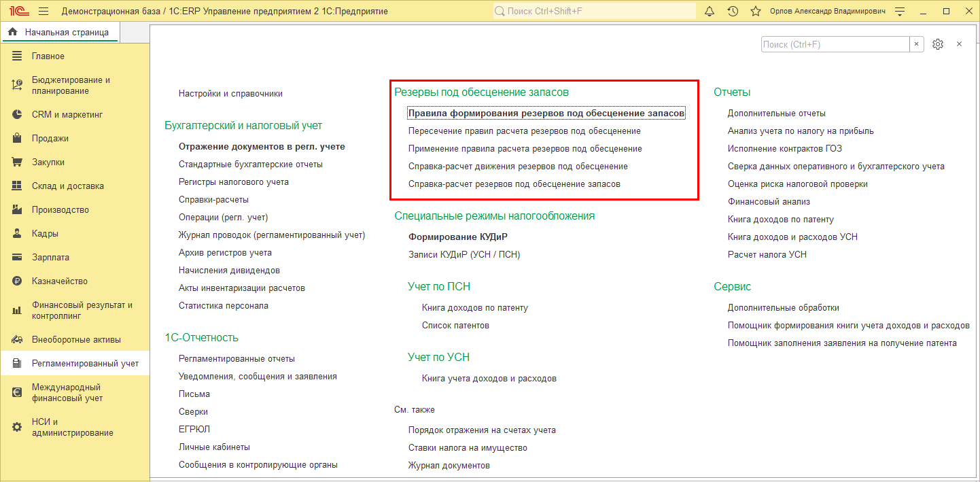This screenshot has width=980, height=482.
Task: Open Пересечение правил расчета резервов под обесценение
Action: click(x=525, y=131)
